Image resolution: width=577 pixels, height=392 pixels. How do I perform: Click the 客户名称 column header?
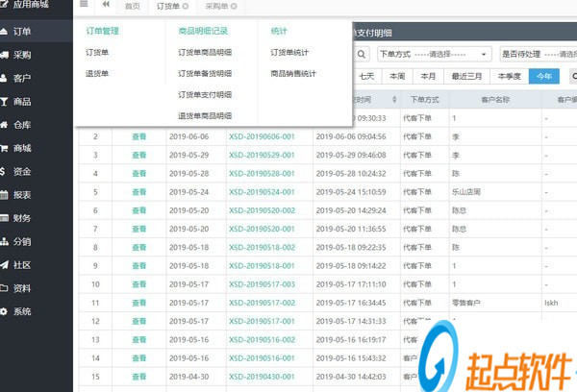pos(495,100)
